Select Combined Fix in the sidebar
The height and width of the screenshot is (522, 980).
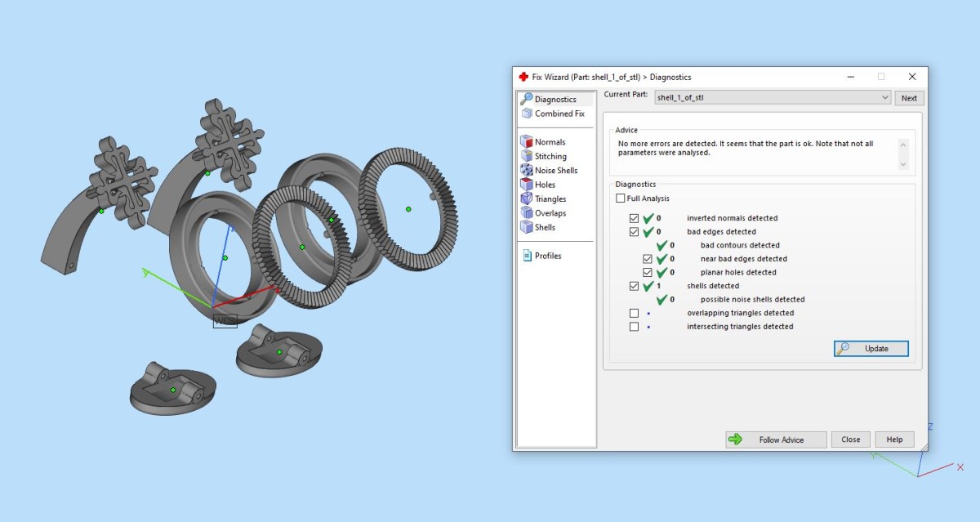(x=559, y=114)
